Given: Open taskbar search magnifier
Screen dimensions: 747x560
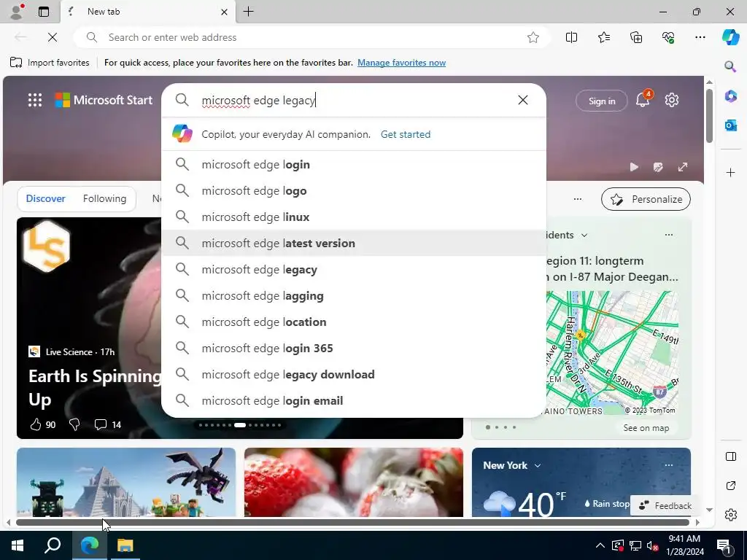Looking at the screenshot, I should [53, 545].
